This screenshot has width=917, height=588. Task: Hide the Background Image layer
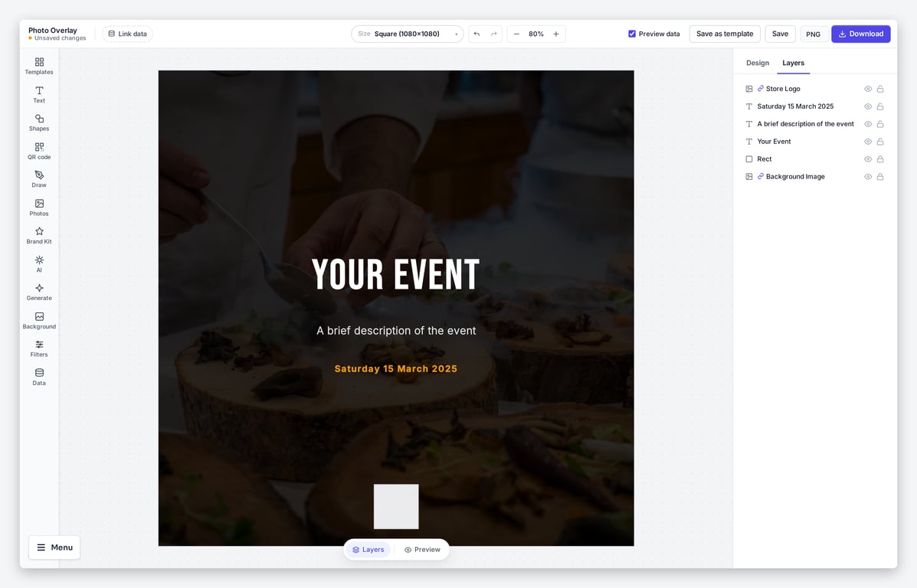click(x=868, y=177)
